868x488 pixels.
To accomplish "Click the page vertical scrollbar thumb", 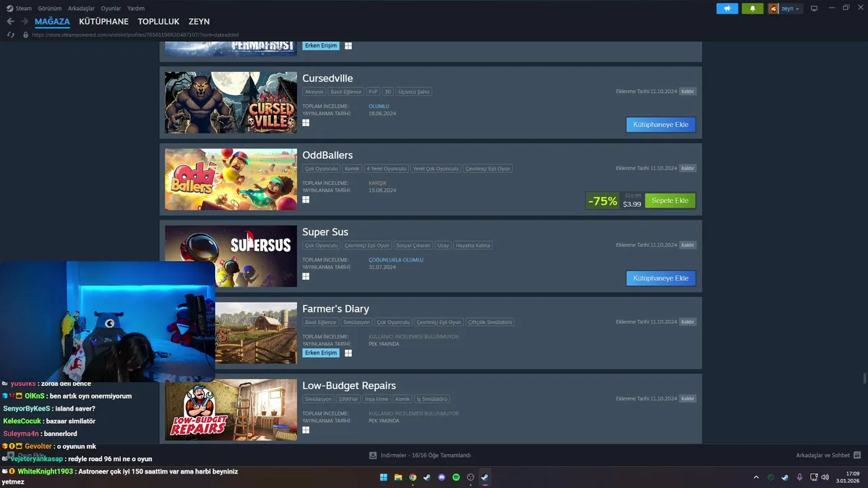I will (864, 378).
